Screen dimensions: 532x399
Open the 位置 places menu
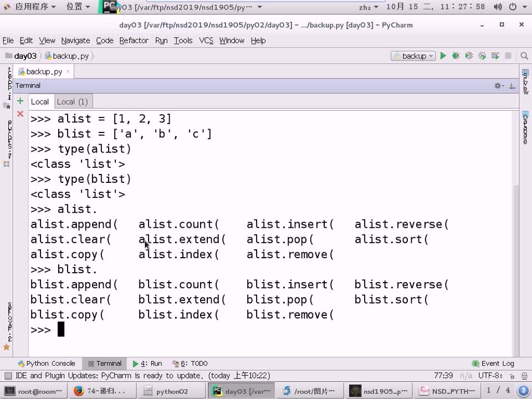pos(78,7)
